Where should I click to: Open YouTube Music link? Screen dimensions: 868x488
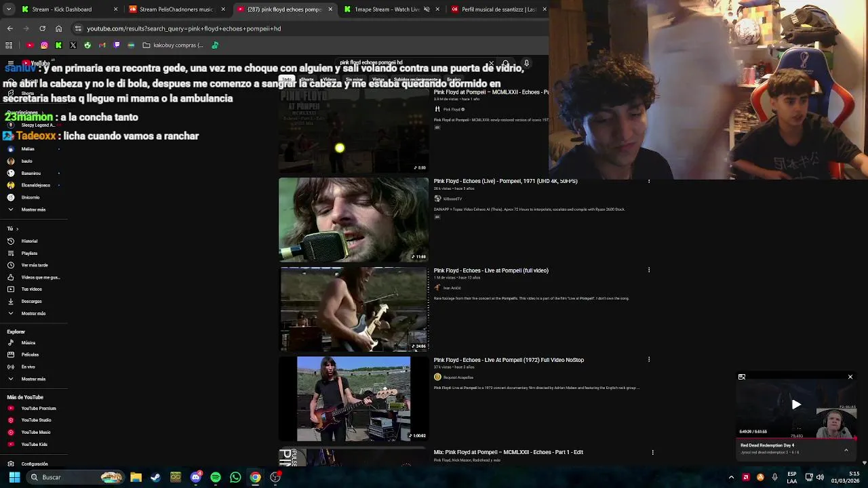tap(35, 432)
